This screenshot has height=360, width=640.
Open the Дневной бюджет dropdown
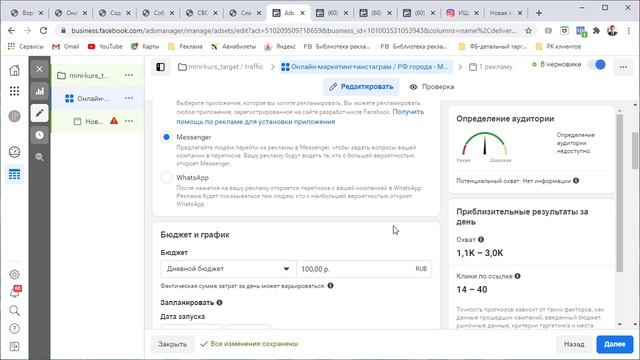pos(228,269)
